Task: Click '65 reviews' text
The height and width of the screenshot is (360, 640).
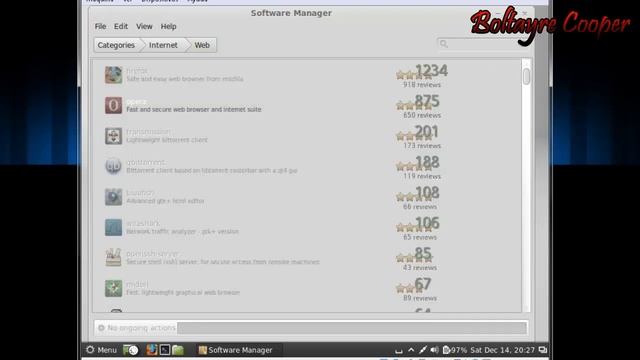Action: click(420, 237)
